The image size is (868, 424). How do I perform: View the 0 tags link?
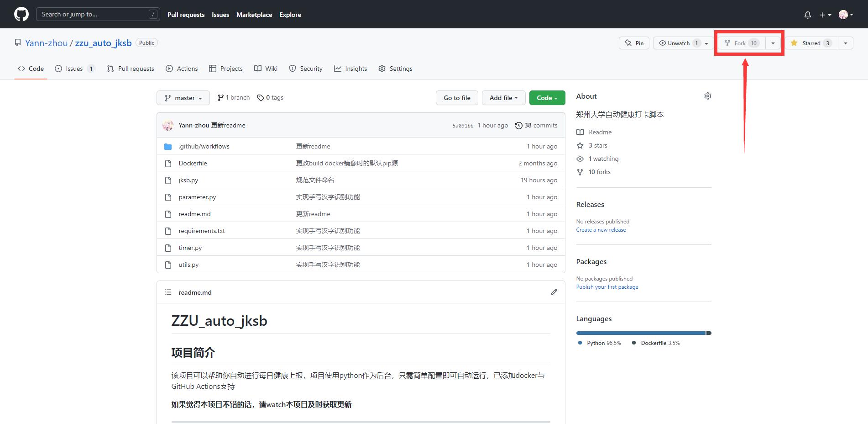point(270,98)
